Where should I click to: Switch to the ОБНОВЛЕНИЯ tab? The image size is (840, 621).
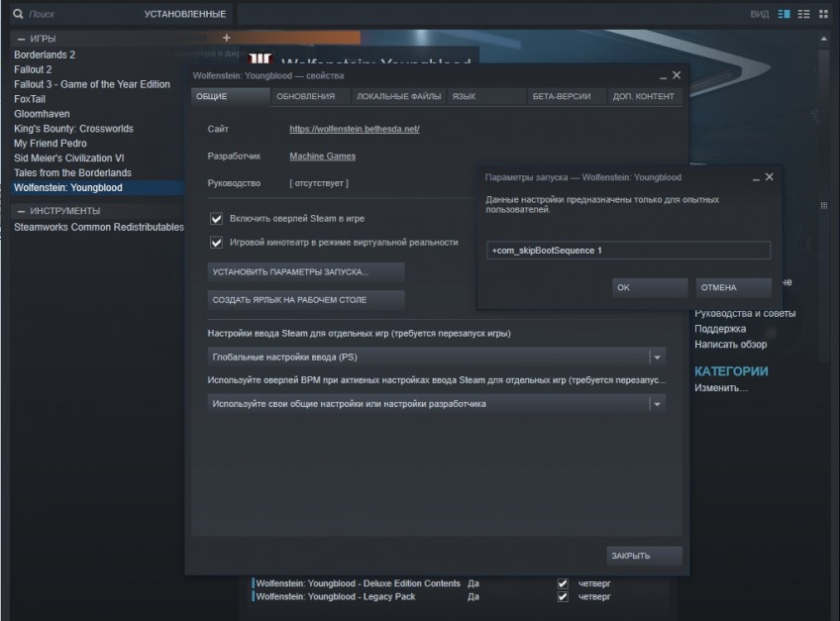tap(311, 96)
